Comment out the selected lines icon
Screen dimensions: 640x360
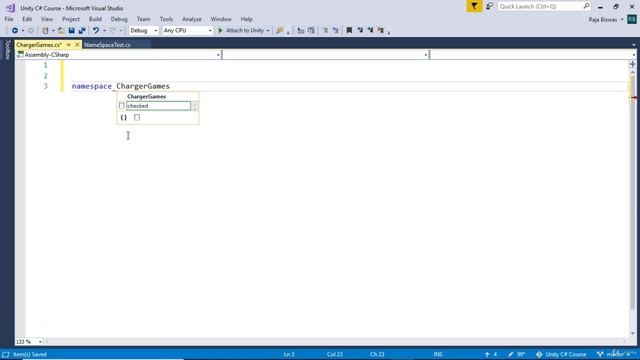coord(325,31)
